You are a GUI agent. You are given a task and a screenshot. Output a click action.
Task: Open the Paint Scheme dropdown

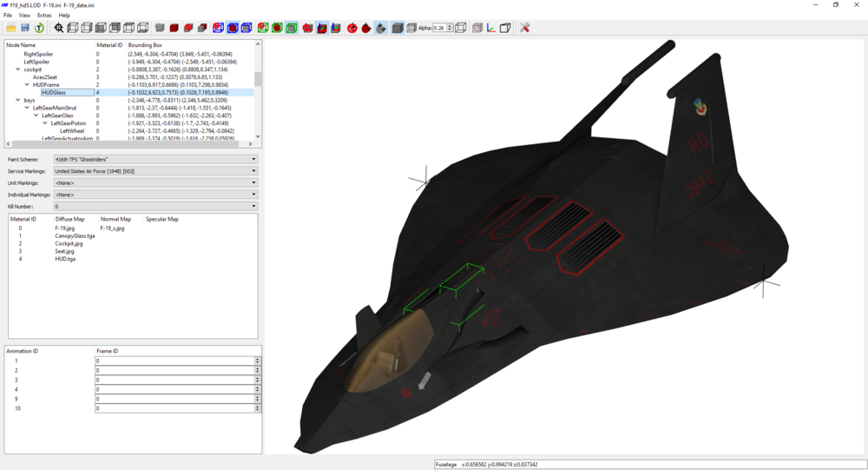click(x=155, y=159)
